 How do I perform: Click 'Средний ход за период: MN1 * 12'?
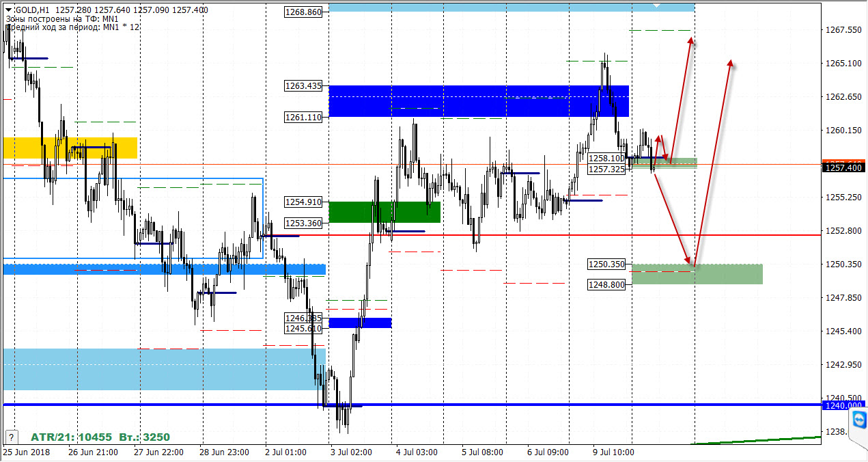click(x=73, y=27)
